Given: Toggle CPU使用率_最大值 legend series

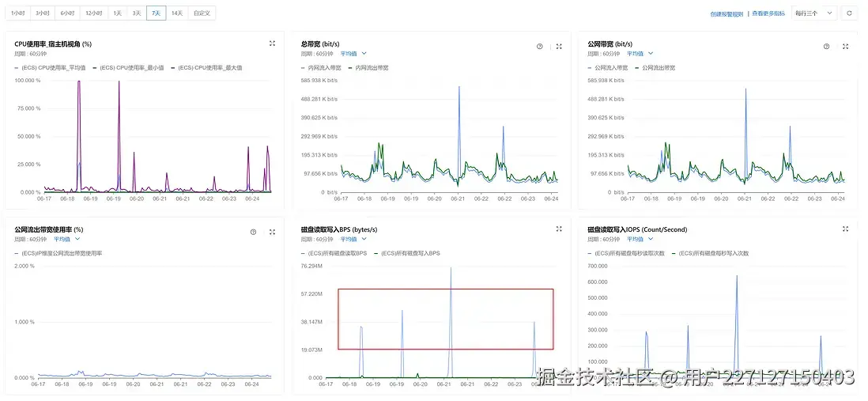Looking at the screenshot, I should pos(206,67).
